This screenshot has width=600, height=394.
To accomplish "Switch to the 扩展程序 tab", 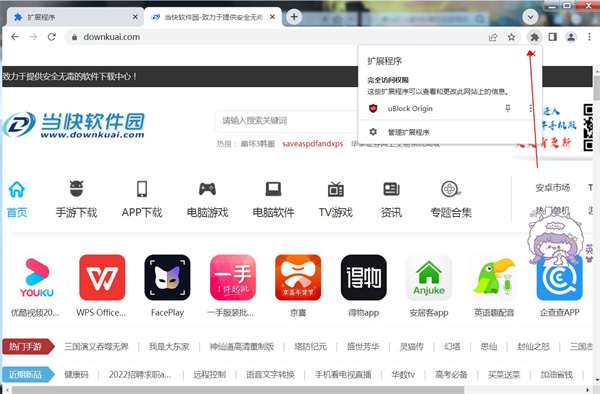I will tap(75, 17).
